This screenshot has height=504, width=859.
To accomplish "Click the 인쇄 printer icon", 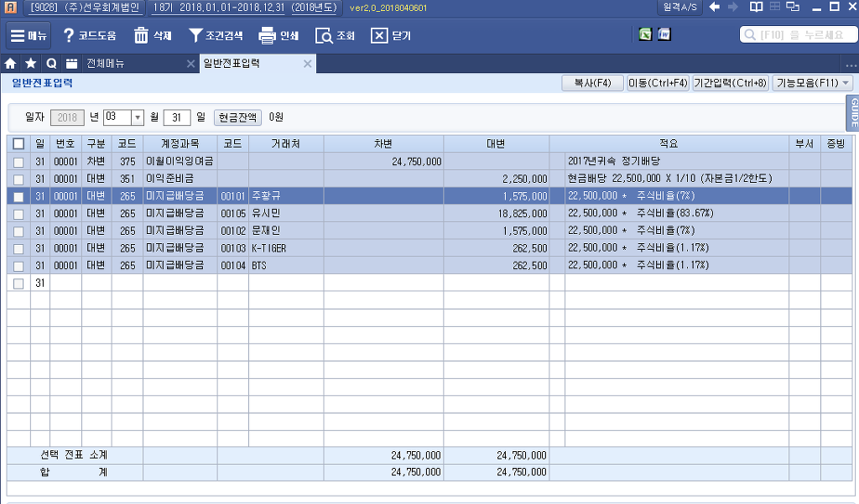I will [267, 35].
